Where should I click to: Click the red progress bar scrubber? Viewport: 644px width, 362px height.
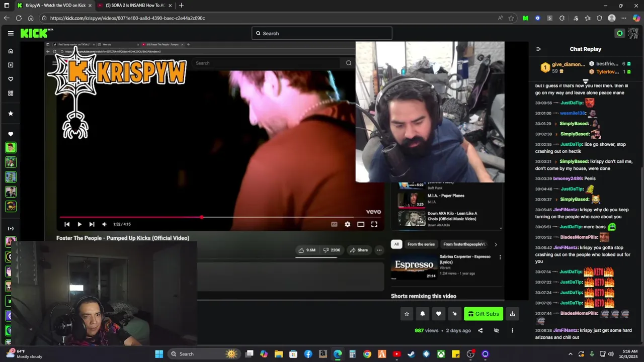pos(201,217)
